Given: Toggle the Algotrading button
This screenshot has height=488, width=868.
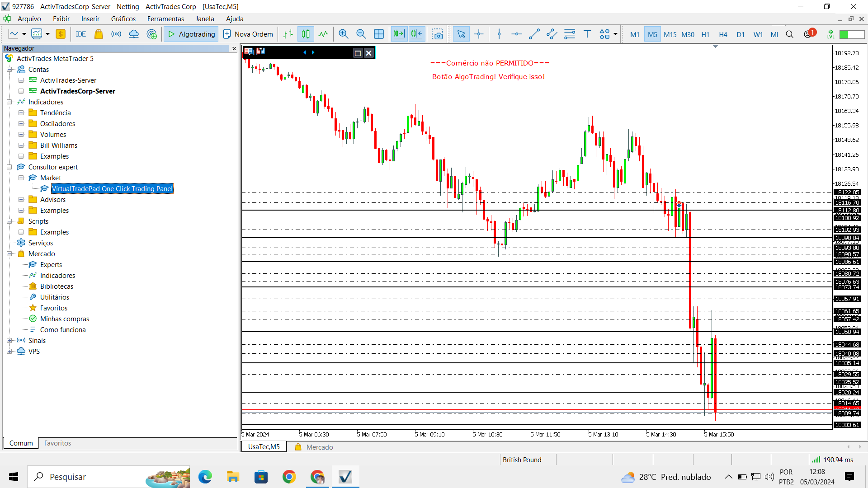Looking at the screenshot, I should (191, 34).
